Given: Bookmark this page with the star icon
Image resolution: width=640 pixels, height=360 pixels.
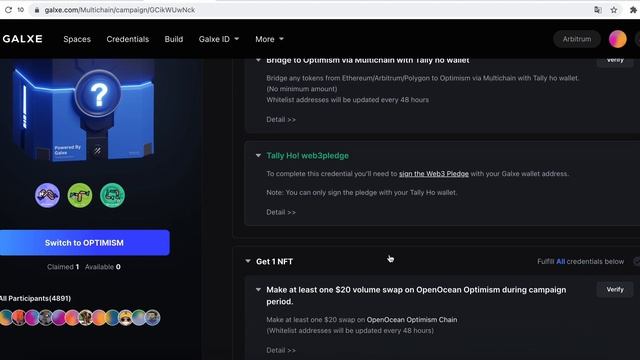Looking at the screenshot, I should [613, 10].
